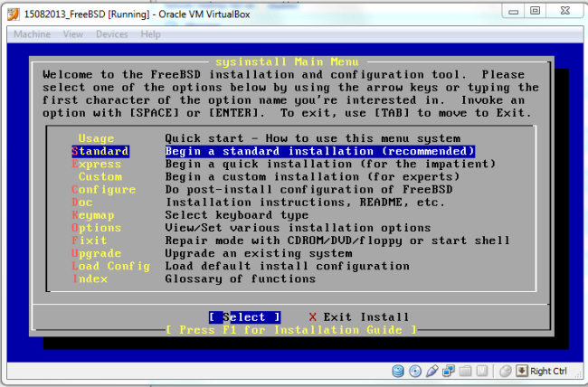588x387 pixels.
Task: Open the Devices menu
Action: [111, 34]
